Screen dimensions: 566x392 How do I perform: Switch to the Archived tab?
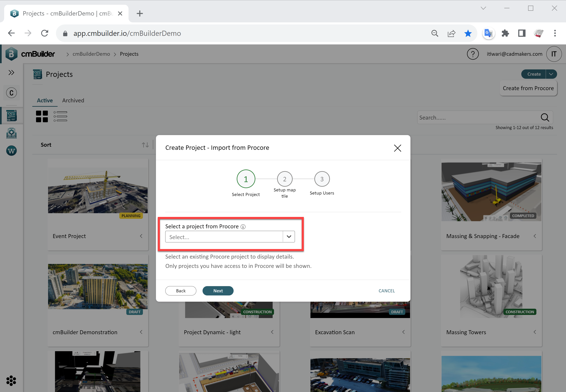click(73, 100)
